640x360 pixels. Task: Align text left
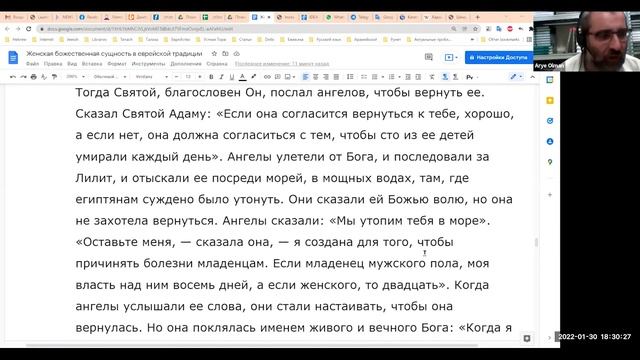[x=305, y=77]
